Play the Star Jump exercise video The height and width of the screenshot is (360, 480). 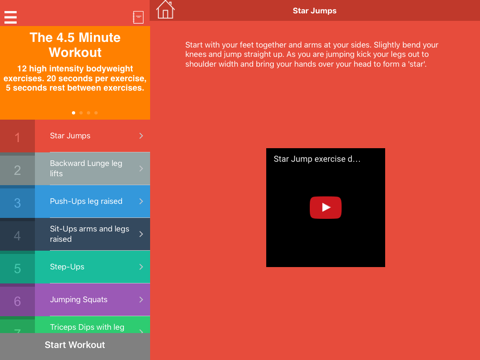coord(326,207)
